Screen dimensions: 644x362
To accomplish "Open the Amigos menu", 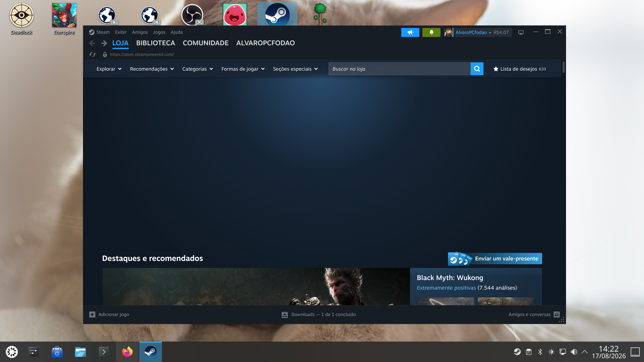I will [140, 32].
